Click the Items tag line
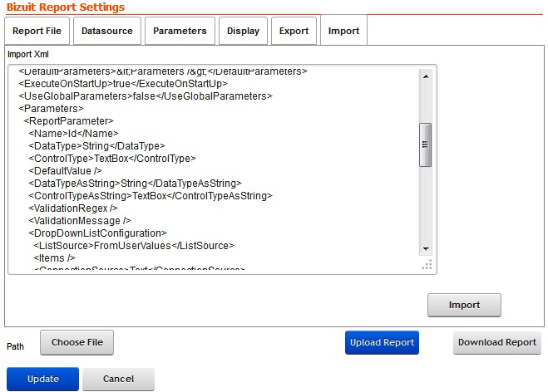The image size is (548, 392). pos(54,258)
